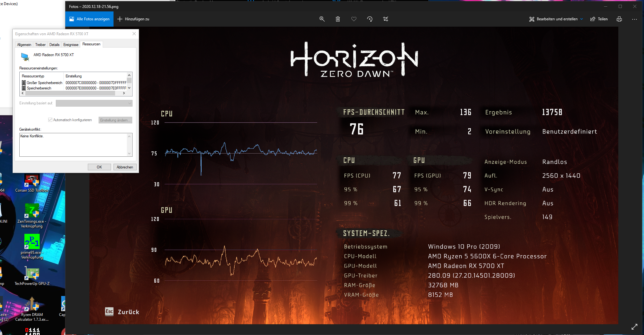Switch to the Treiber tab

(x=40, y=44)
